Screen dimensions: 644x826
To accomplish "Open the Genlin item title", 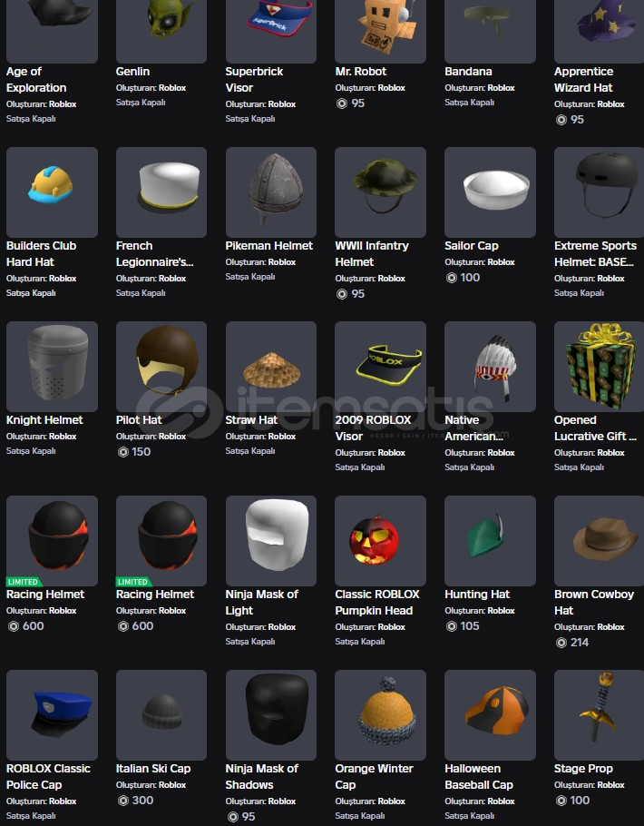I will tap(132, 72).
